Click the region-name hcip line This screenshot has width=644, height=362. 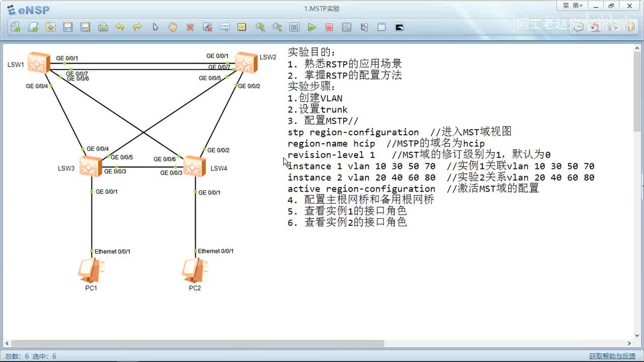386,143
